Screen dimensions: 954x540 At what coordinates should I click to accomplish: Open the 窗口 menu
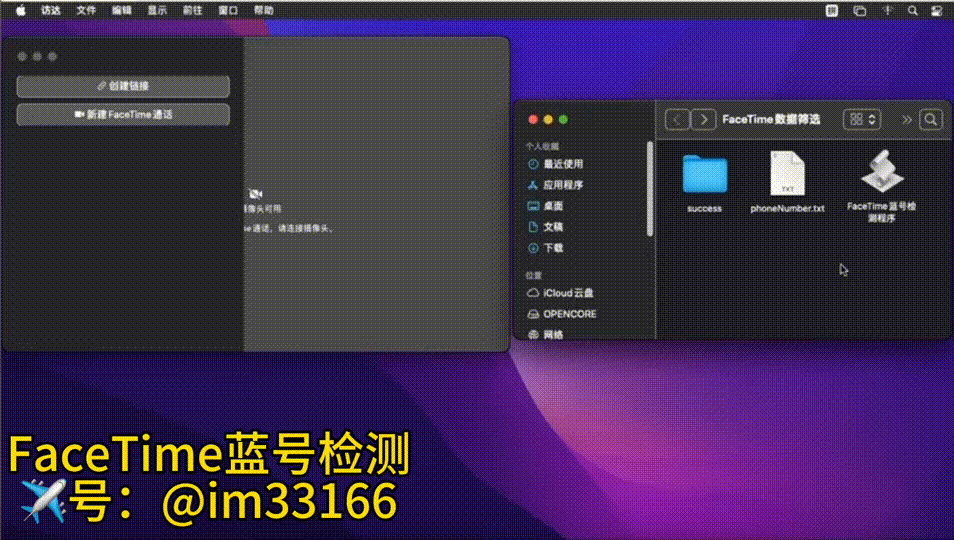point(228,10)
